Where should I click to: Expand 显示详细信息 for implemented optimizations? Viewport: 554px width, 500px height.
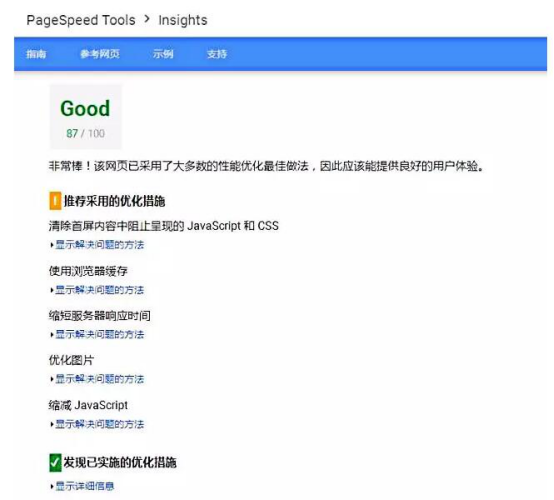point(82,486)
